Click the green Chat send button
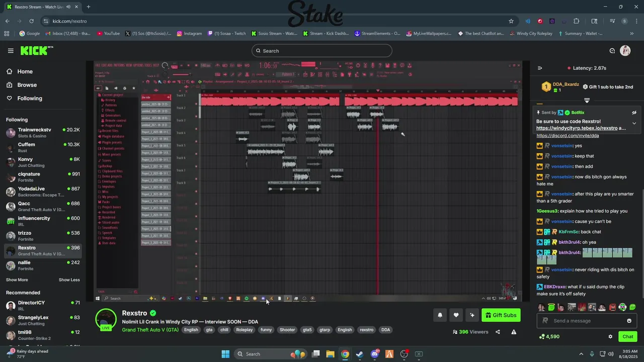This screenshot has width=644, height=362. (x=628, y=336)
